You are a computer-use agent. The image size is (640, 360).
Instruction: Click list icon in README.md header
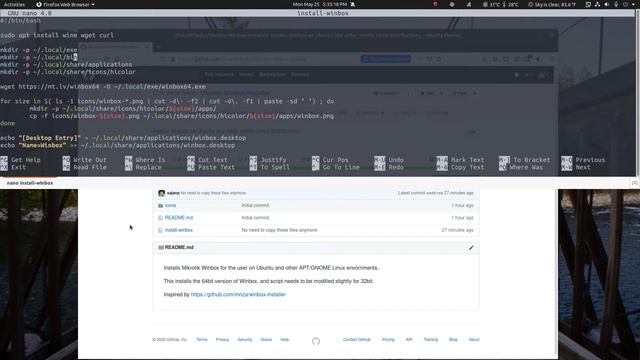point(161,247)
